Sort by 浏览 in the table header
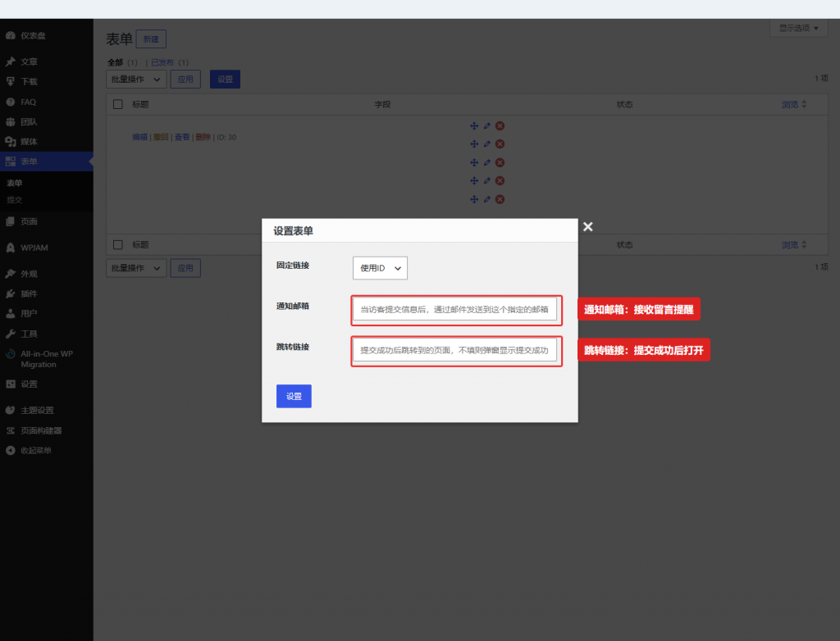The height and width of the screenshot is (641, 840). [x=794, y=104]
